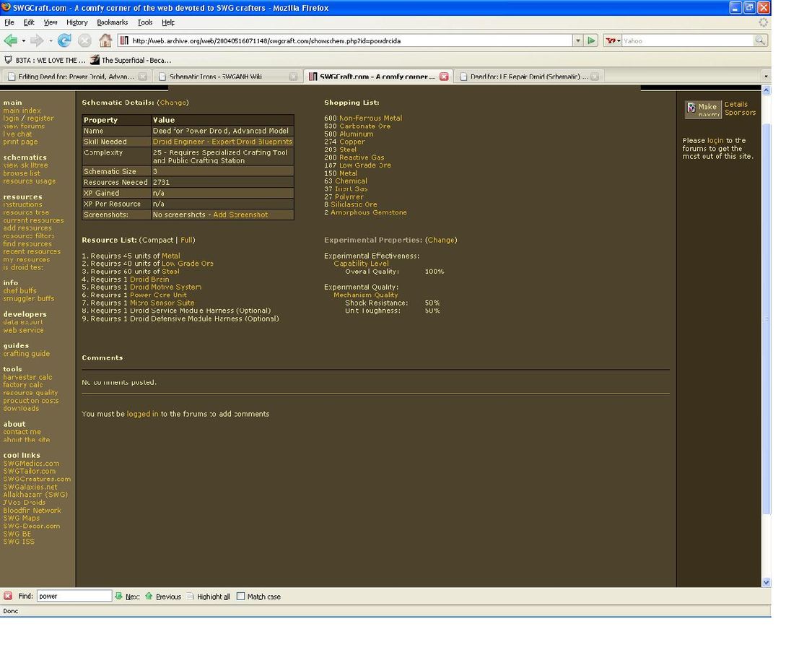
Task: Open the Droid Engineer - Expert Droid Blueprints link
Action: [222, 142]
